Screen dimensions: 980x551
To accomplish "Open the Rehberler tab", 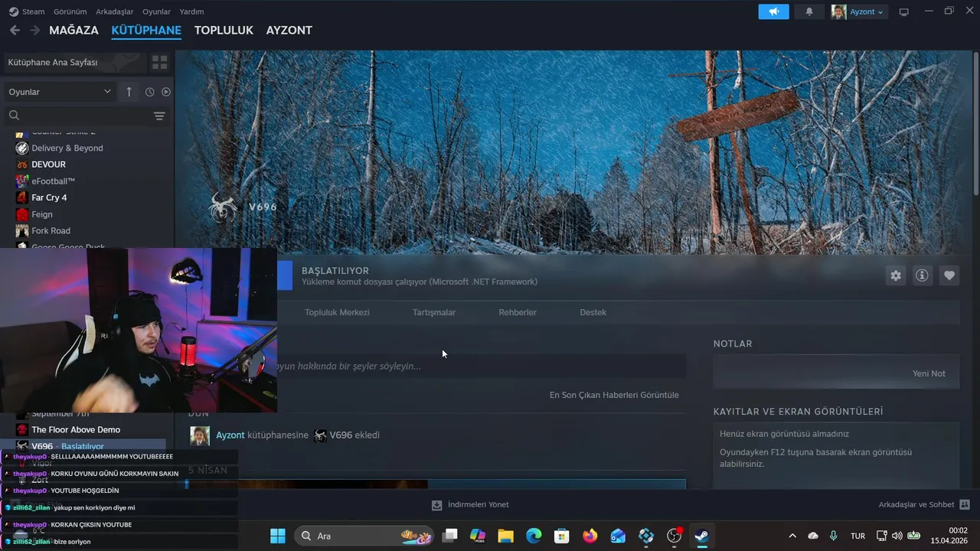I will pyautogui.click(x=518, y=312).
